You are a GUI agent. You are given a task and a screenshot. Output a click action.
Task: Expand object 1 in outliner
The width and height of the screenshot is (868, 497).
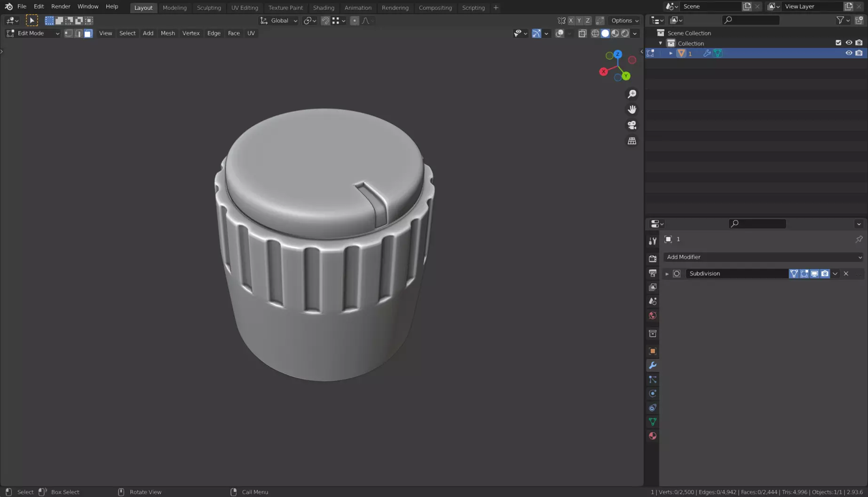[x=671, y=53]
